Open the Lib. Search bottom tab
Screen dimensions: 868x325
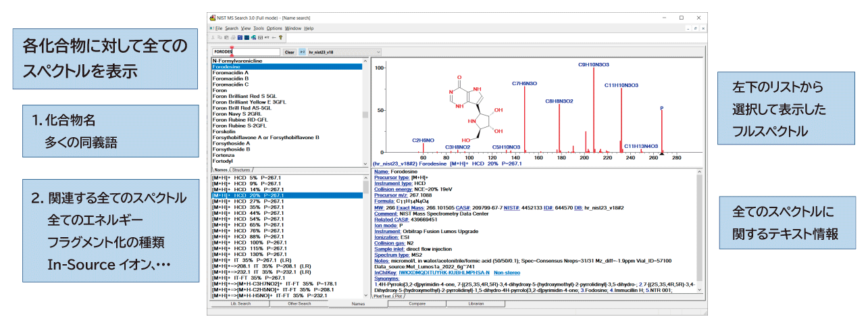(239, 304)
